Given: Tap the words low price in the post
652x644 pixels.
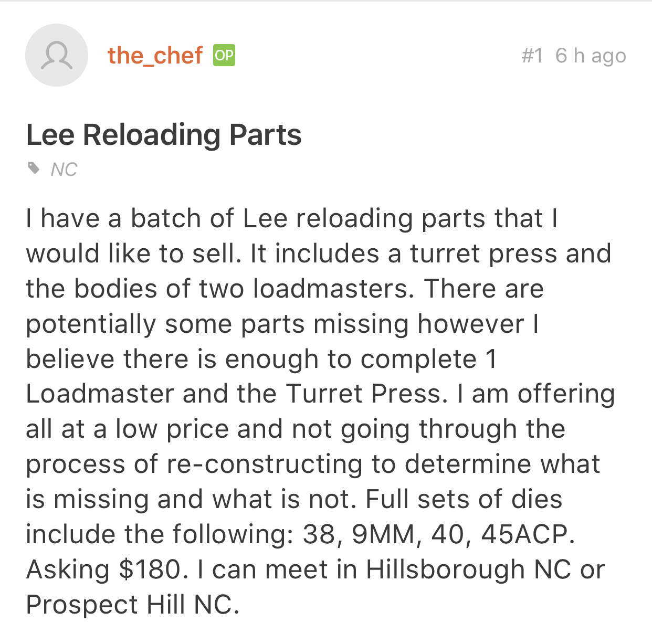Looking at the screenshot, I should pyautogui.click(x=172, y=429).
